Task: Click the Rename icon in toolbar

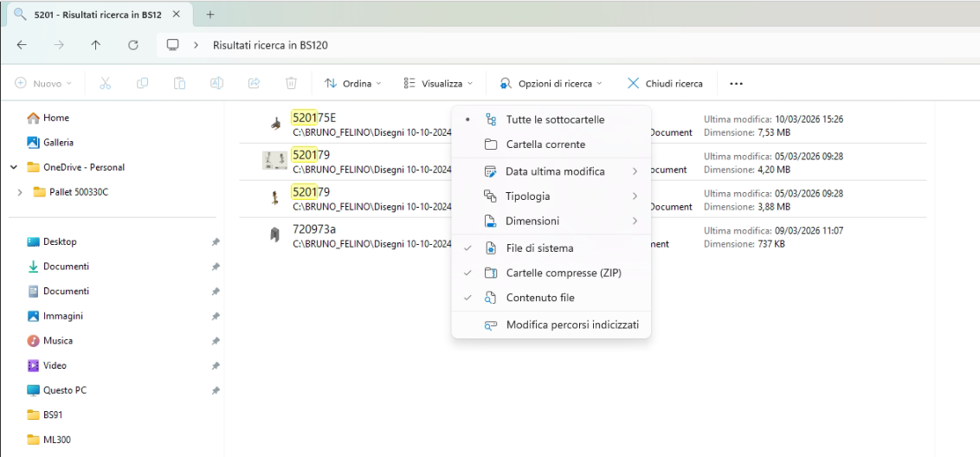Action: (x=216, y=83)
